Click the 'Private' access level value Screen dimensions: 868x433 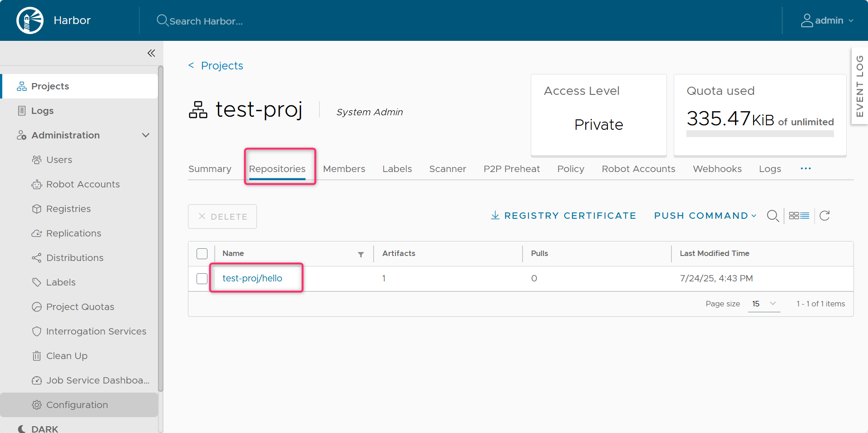pos(599,125)
